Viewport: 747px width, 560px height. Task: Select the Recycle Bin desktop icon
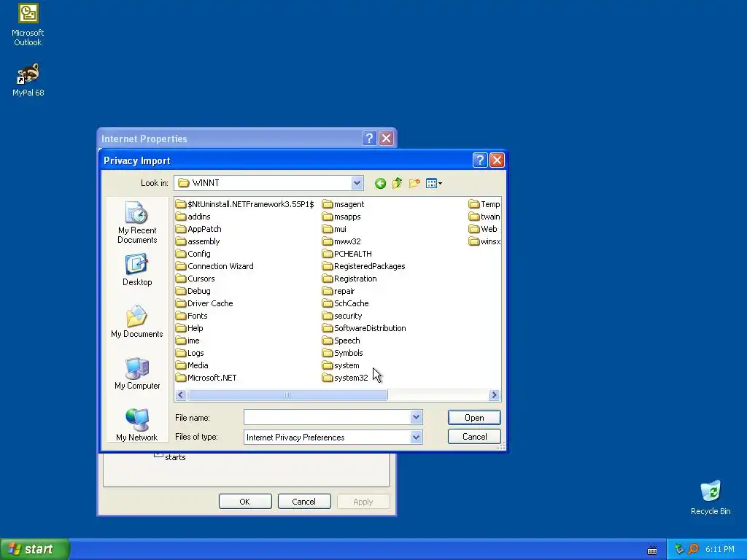[x=711, y=497]
